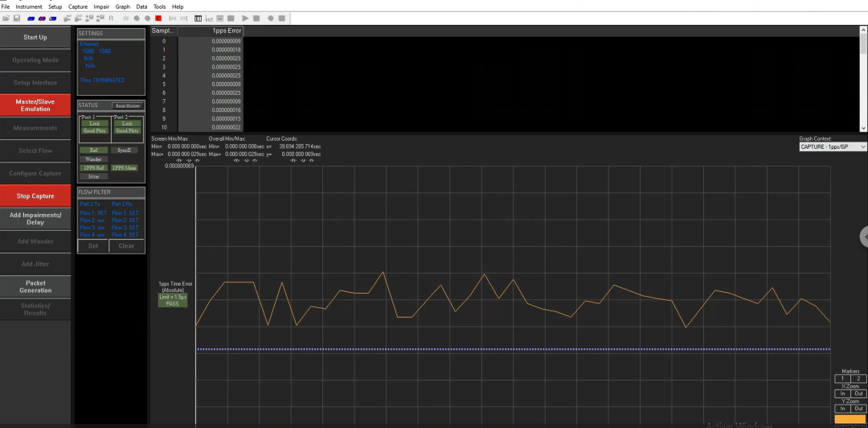The width and height of the screenshot is (868, 428).
Task: Open the Graph Context dropdown
Action: [x=833, y=147]
